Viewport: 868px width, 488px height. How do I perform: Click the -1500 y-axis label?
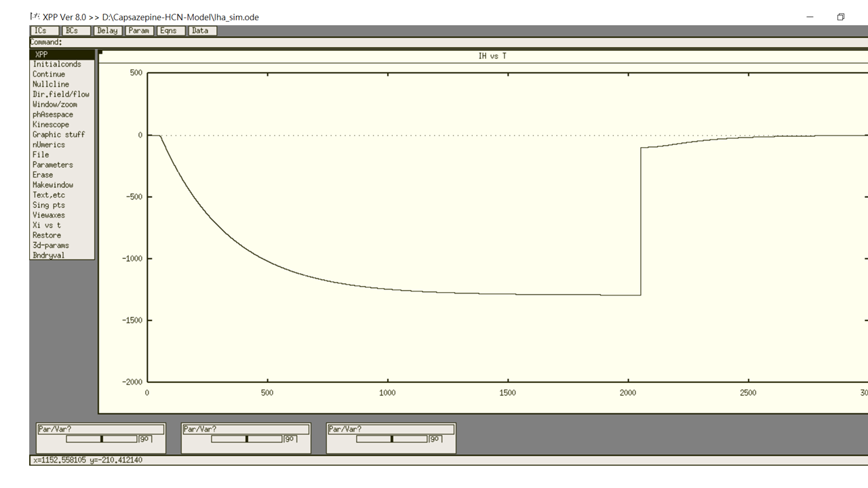(x=132, y=320)
